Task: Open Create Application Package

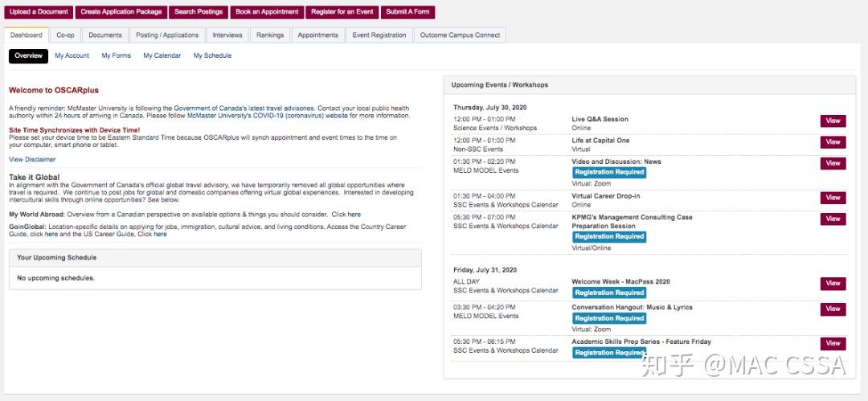Action: coord(121,12)
